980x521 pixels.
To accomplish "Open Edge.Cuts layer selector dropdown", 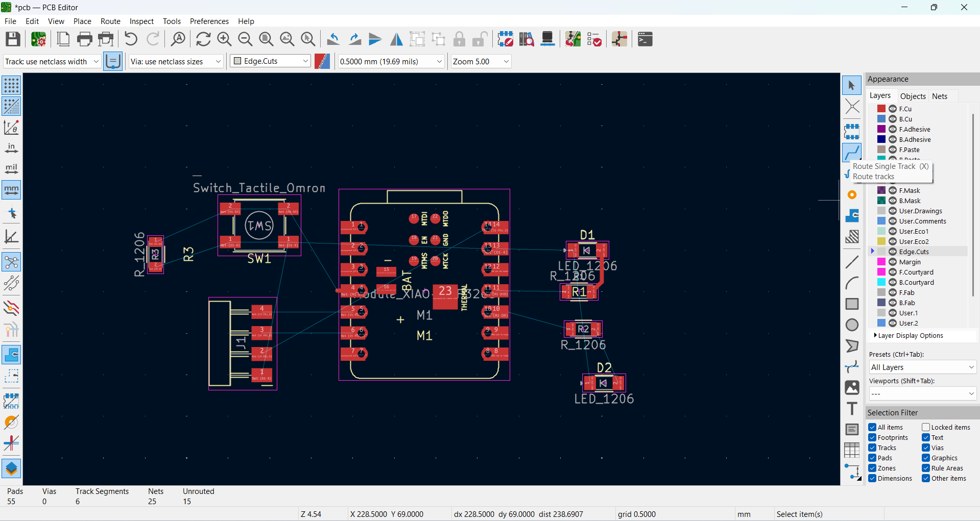I will click(x=270, y=61).
